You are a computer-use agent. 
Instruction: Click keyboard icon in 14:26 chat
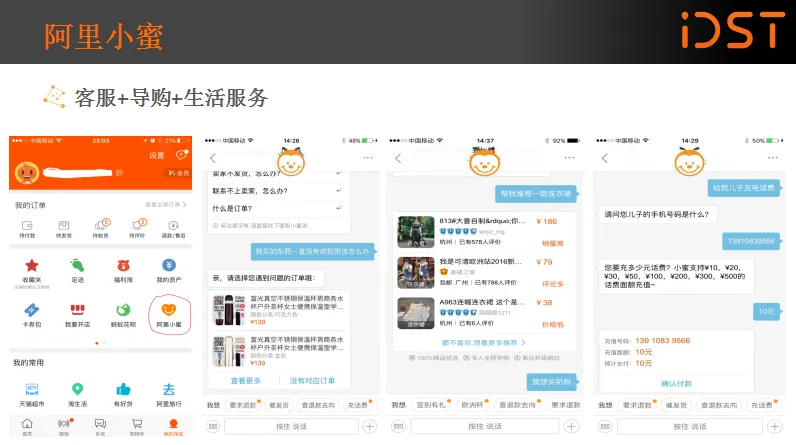[x=213, y=426]
